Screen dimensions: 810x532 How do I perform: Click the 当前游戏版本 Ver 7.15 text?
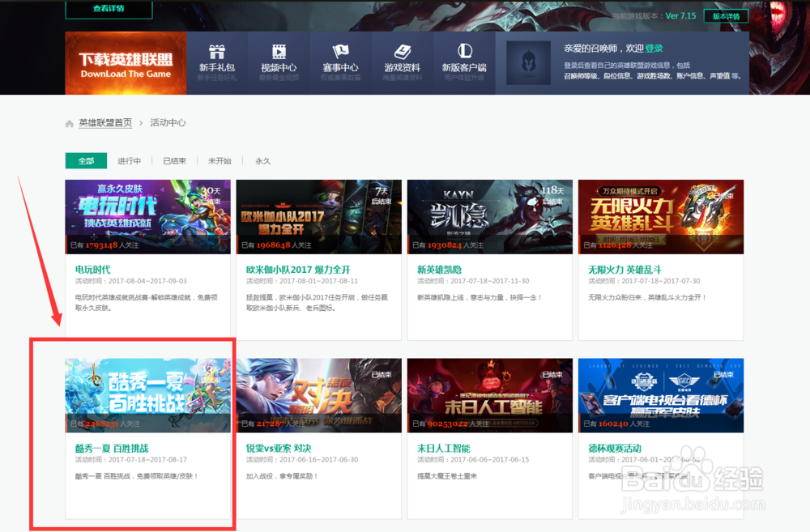654,16
